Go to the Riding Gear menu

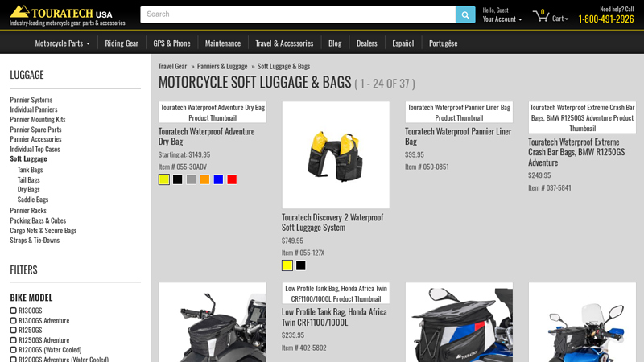pos(122,43)
